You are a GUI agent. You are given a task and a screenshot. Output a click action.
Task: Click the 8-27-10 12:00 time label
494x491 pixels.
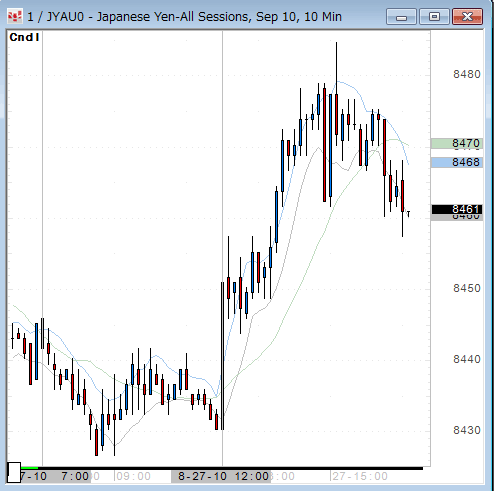click(x=221, y=476)
